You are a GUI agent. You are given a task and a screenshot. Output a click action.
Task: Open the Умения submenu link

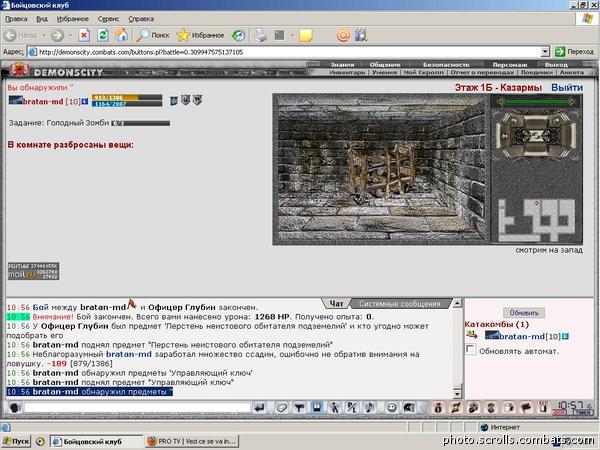[384, 72]
